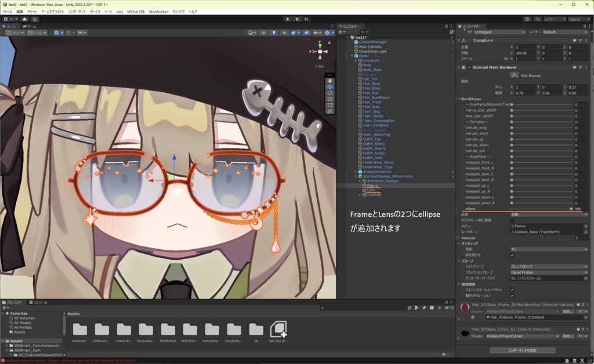
Task: Open the Layout dropdown
Action: click(579, 19)
